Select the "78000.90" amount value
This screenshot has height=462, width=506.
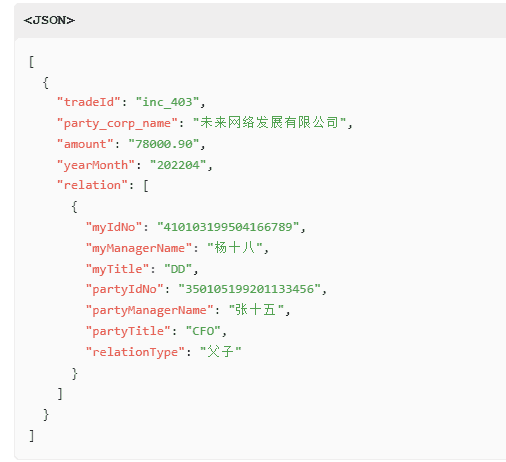click(x=164, y=144)
